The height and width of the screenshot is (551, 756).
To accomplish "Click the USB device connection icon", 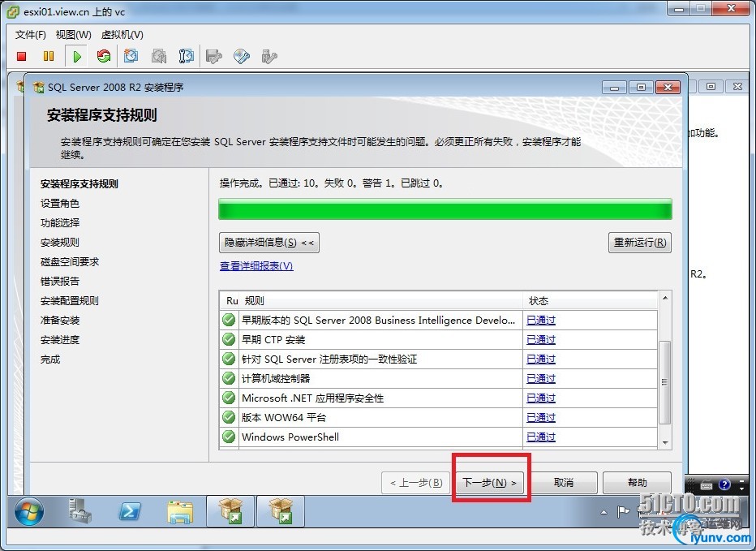I will point(269,57).
